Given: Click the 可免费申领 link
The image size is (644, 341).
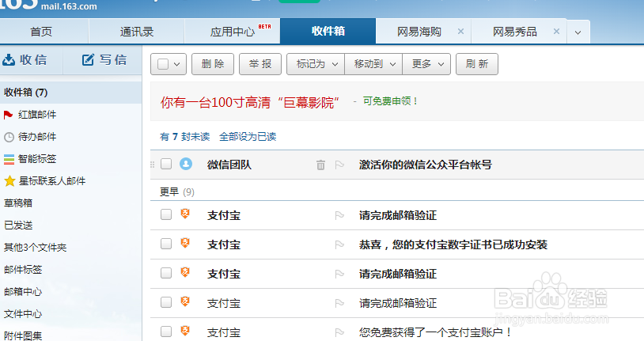Looking at the screenshot, I should click(x=390, y=101).
